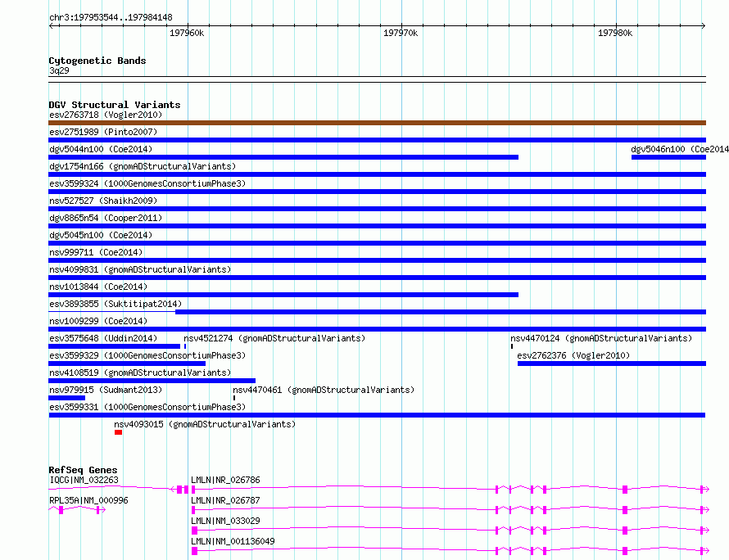Image resolution: width=729 pixels, height=560 pixels.
Task: Click the blue bar under esv3599329
Action: pyautogui.click(x=127, y=364)
